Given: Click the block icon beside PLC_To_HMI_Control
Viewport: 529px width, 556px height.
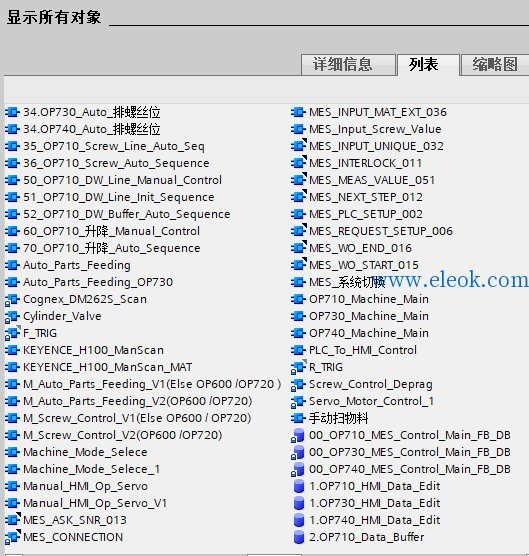Looking at the screenshot, I should pos(298,350).
